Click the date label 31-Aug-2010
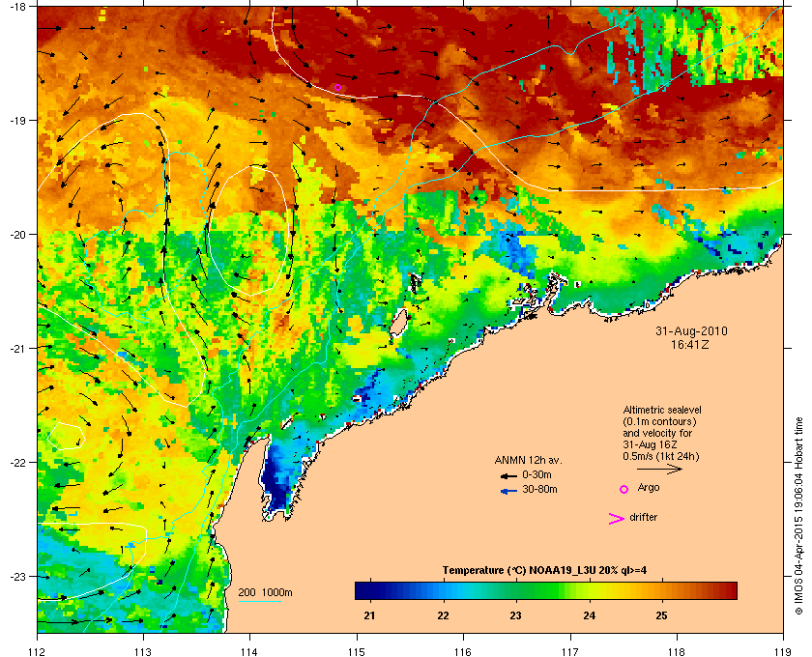The width and height of the screenshot is (812, 657). click(x=691, y=331)
